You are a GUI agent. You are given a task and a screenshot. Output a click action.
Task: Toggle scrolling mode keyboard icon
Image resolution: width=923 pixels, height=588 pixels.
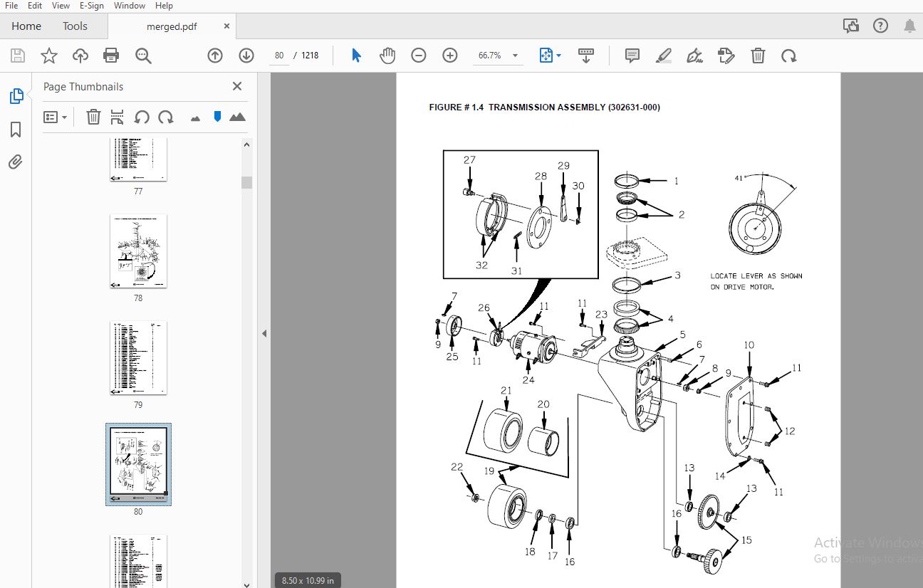click(x=586, y=56)
